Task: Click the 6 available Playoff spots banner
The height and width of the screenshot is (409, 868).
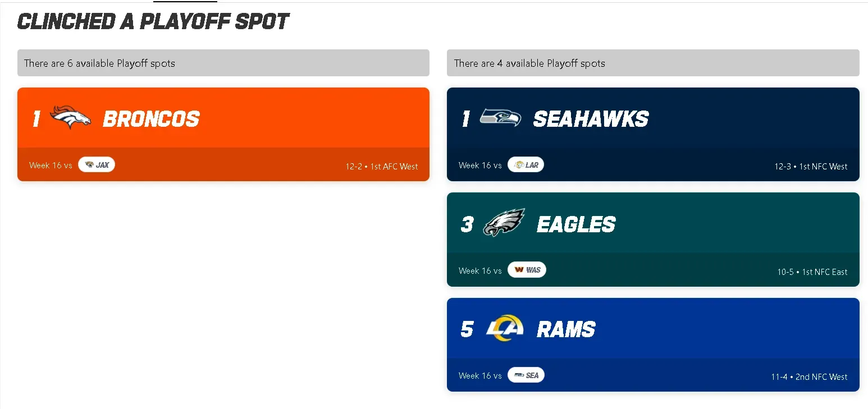Action: pos(223,63)
